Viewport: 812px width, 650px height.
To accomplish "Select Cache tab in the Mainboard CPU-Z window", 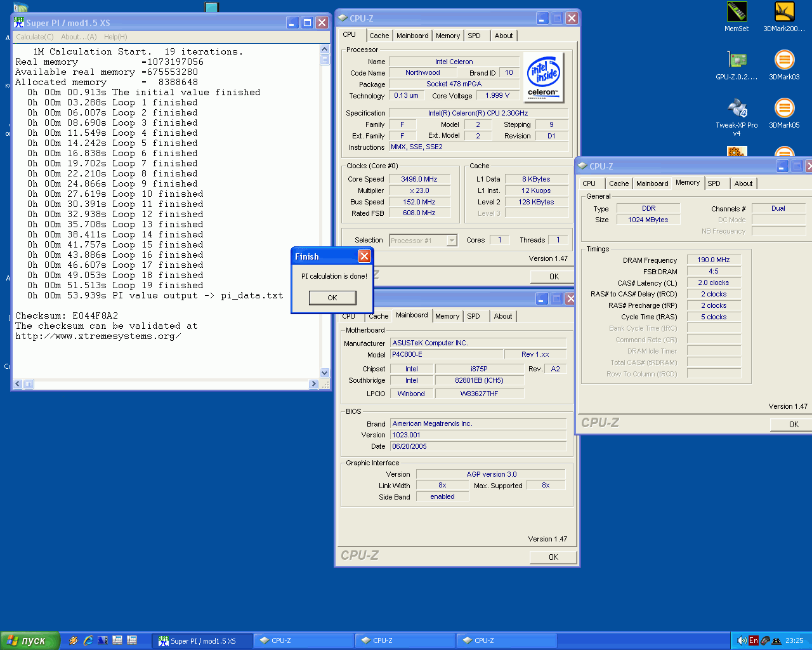I will 379,316.
